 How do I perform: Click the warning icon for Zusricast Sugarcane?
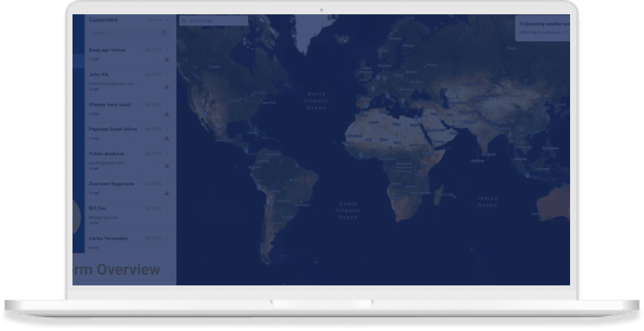coord(167,193)
